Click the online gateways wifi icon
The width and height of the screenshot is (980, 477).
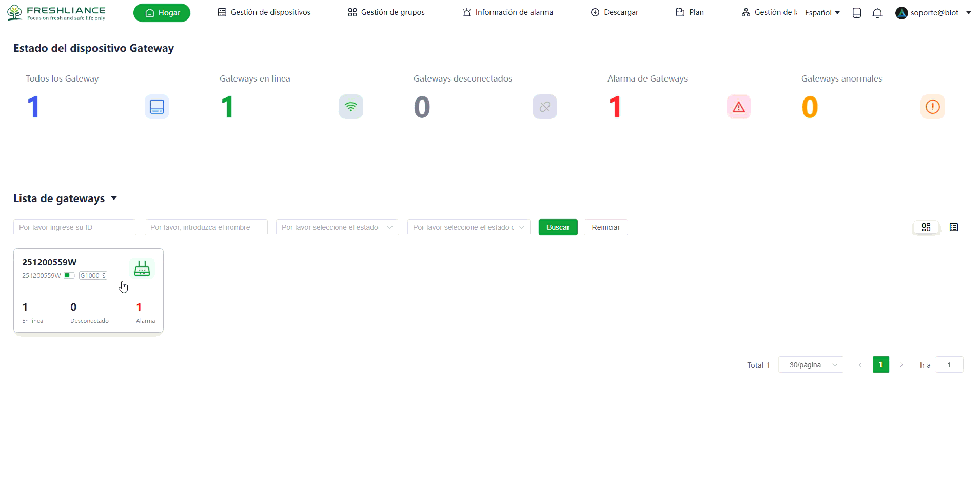(x=350, y=107)
